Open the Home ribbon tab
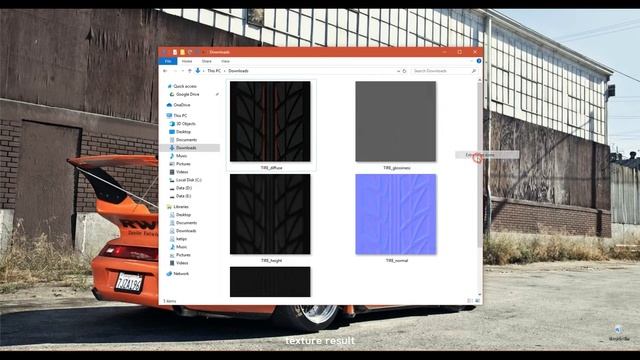The height and width of the screenshot is (360, 640). (x=187, y=61)
